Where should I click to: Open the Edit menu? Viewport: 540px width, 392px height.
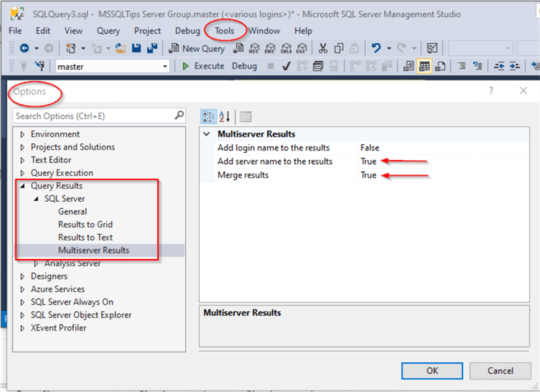tap(43, 31)
